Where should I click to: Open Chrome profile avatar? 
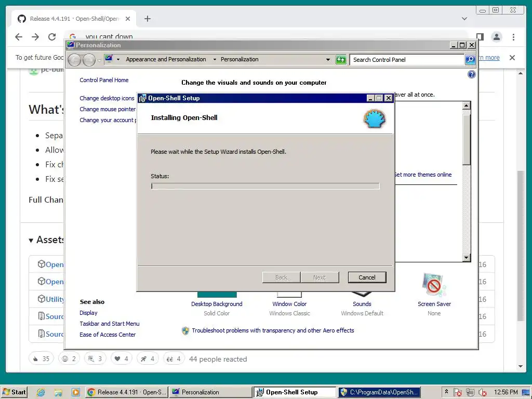coord(497,37)
